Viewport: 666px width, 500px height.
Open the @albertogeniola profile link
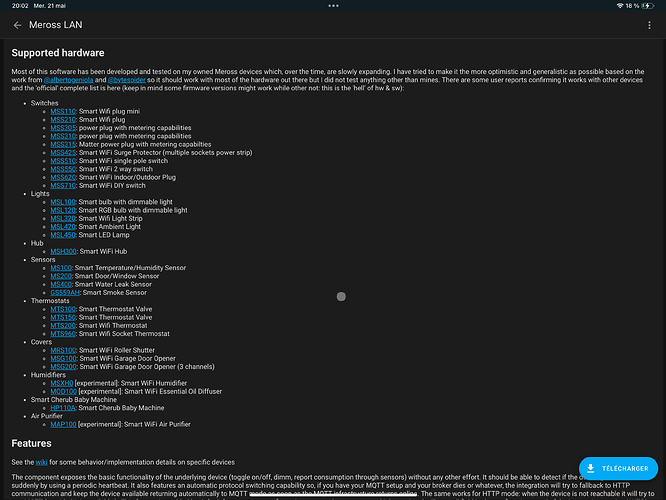tap(68, 80)
